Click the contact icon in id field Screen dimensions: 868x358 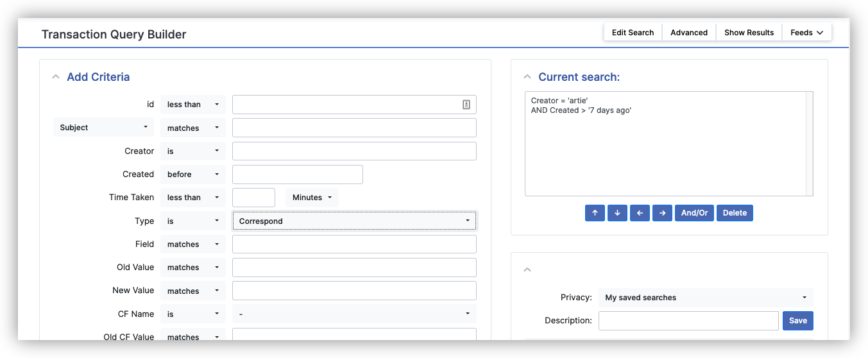click(x=466, y=105)
